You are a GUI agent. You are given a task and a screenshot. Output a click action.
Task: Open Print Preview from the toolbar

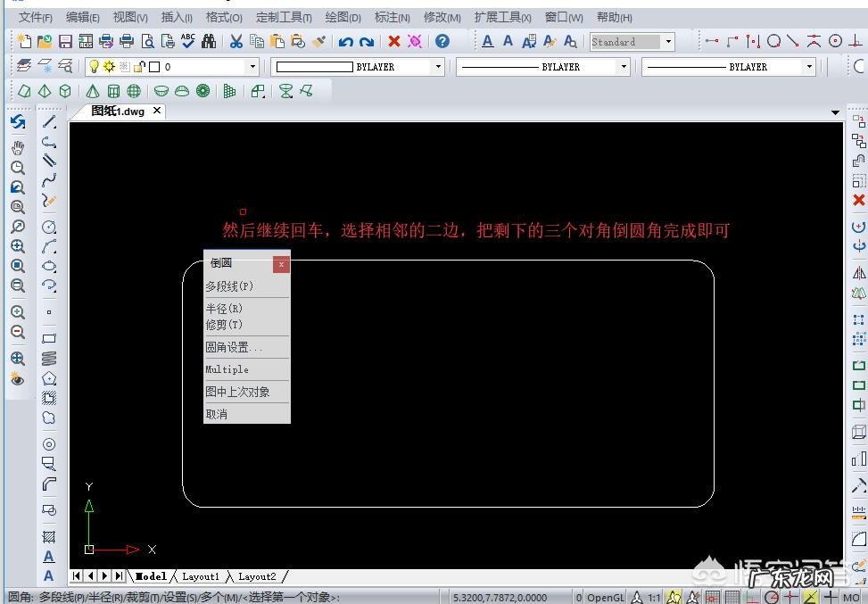(x=147, y=40)
